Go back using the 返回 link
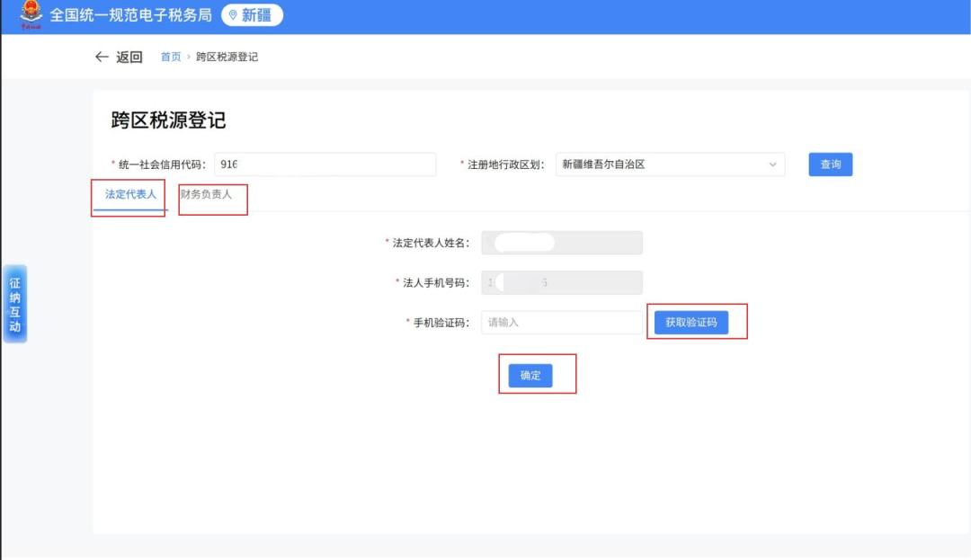This screenshot has height=560, width=971. point(129,57)
